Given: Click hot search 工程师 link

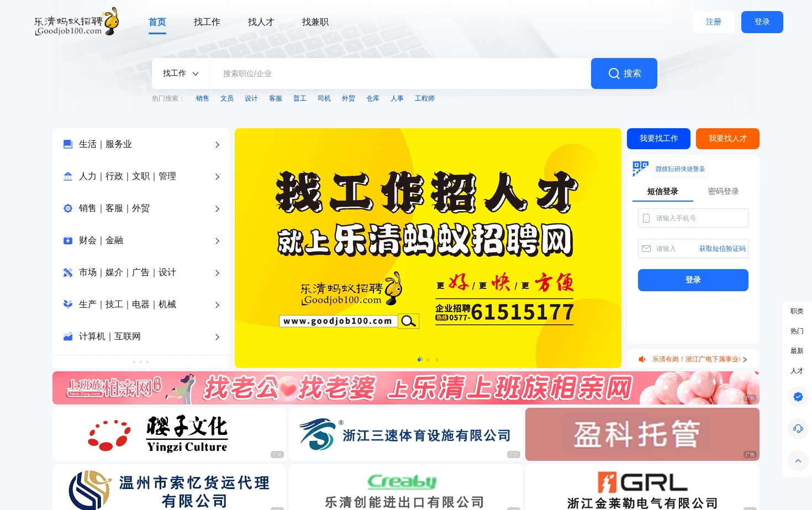Looking at the screenshot, I should point(425,98).
